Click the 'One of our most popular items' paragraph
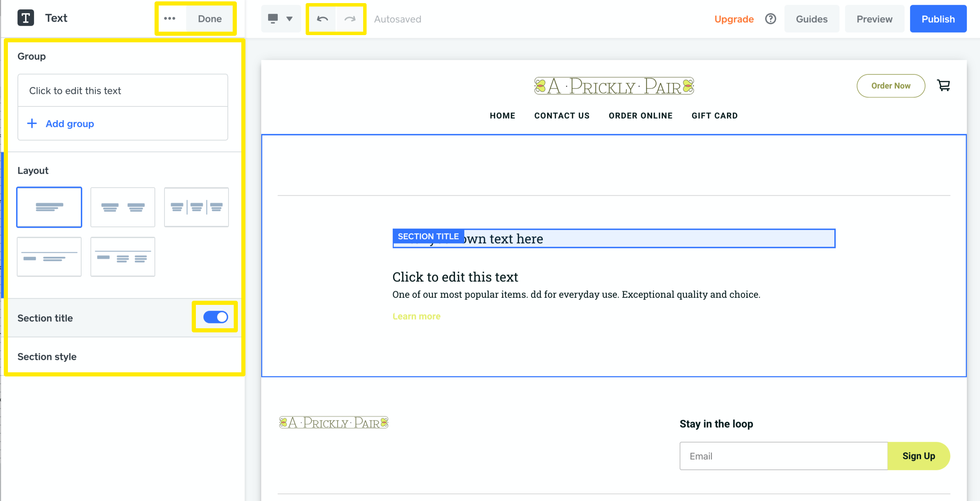Screen dimensions: 980x501 coord(576,295)
